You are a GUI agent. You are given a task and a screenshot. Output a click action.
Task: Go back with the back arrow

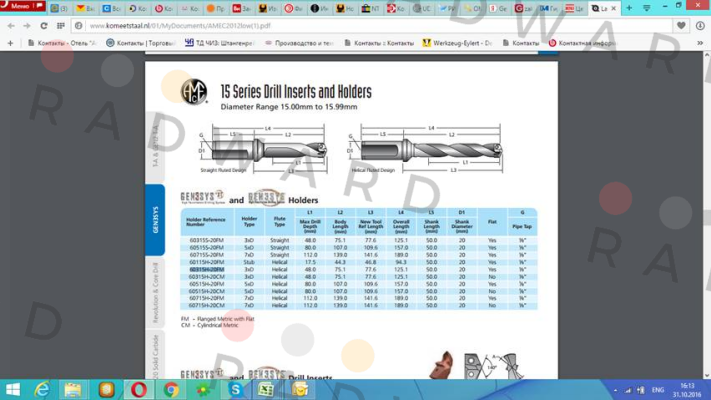click(11, 26)
